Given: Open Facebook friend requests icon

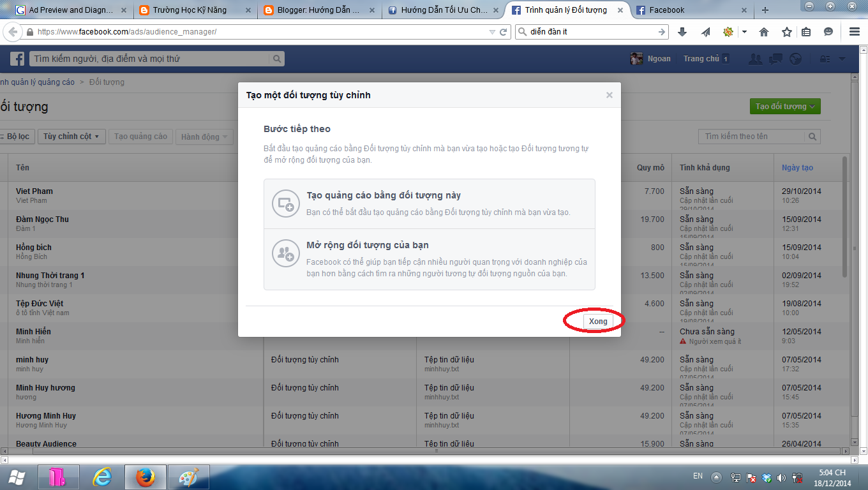Looking at the screenshot, I should point(756,59).
